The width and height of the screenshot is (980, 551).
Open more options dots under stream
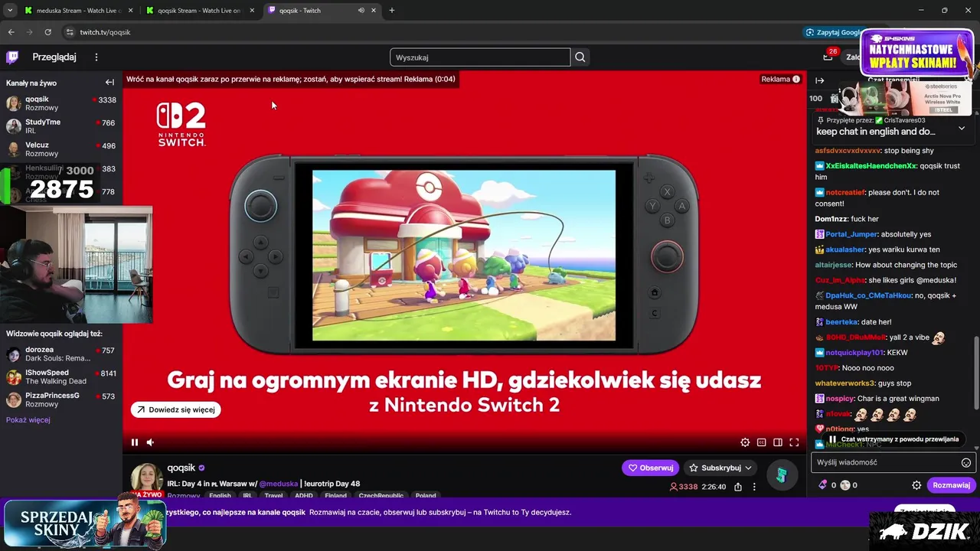coord(754,487)
